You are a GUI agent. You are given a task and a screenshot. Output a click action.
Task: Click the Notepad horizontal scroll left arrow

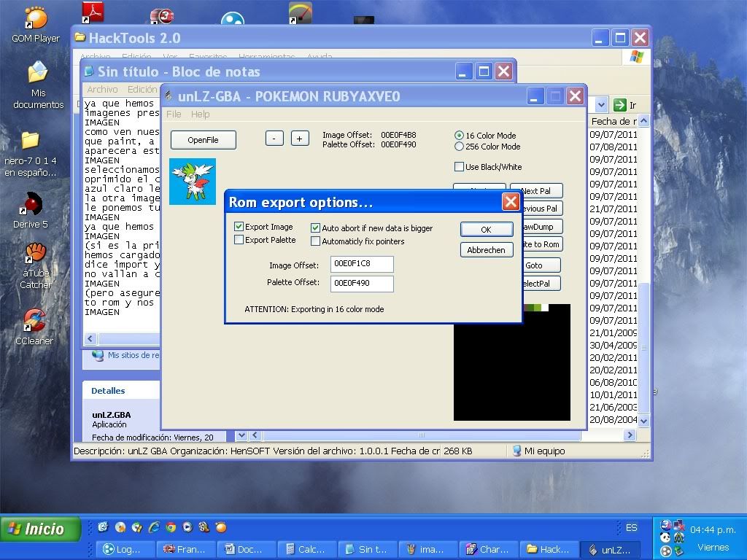coord(90,338)
